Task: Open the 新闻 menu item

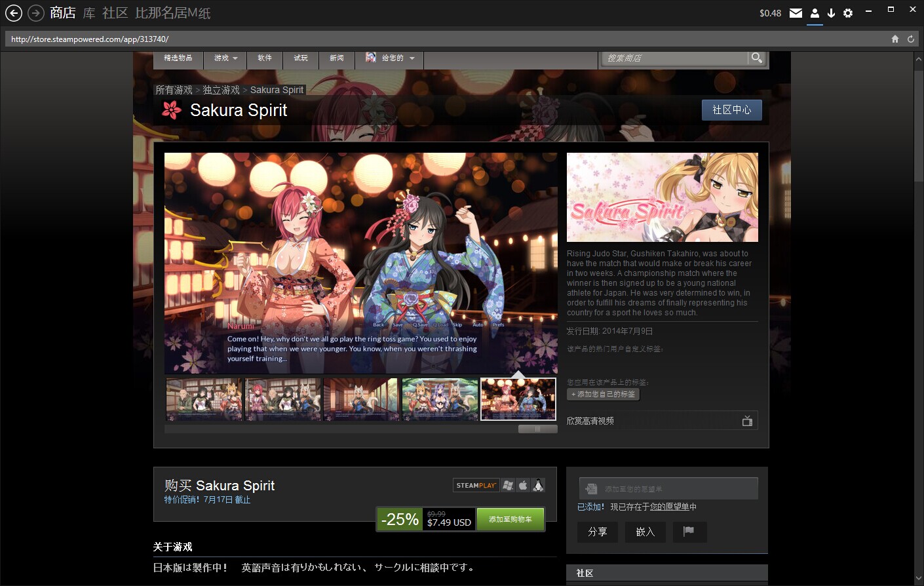Action: pos(337,58)
